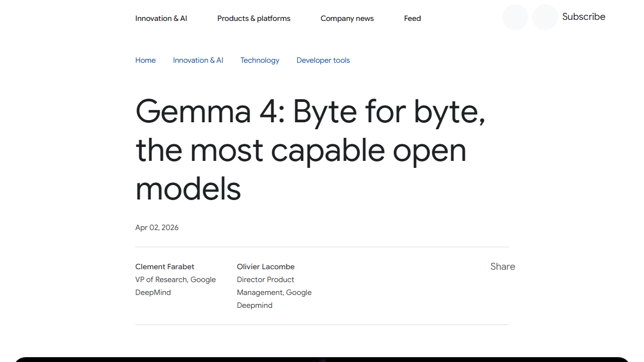Open the Innovation & AI navigation menu

[x=161, y=18]
